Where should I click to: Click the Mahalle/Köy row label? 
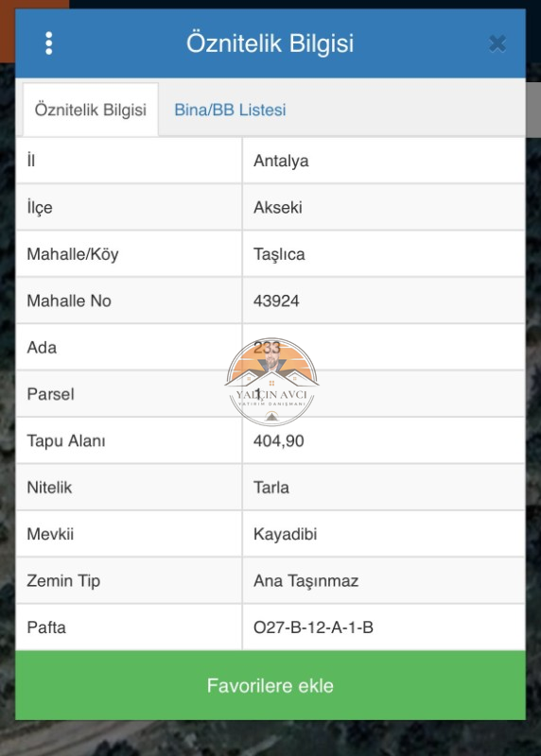click(x=73, y=254)
